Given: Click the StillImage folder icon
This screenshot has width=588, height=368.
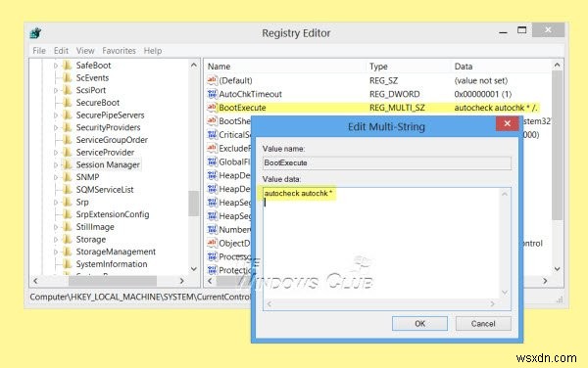Looking at the screenshot, I should tap(68, 226).
